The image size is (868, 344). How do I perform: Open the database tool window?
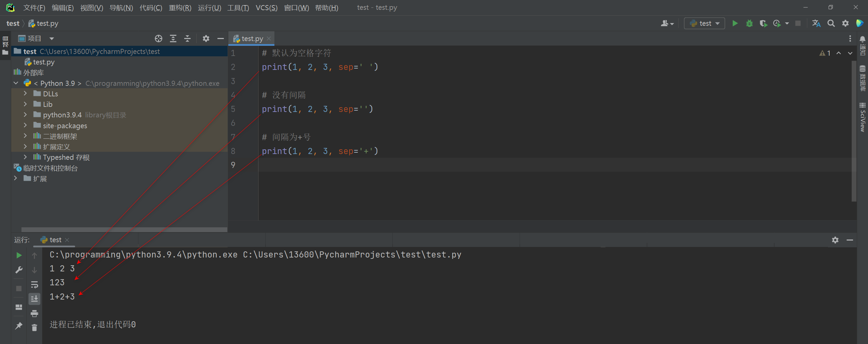point(862,78)
